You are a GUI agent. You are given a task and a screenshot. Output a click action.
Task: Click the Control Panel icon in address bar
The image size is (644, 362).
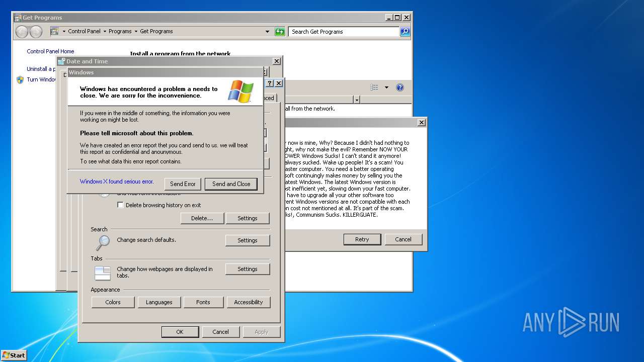pyautogui.click(x=55, y=31)
